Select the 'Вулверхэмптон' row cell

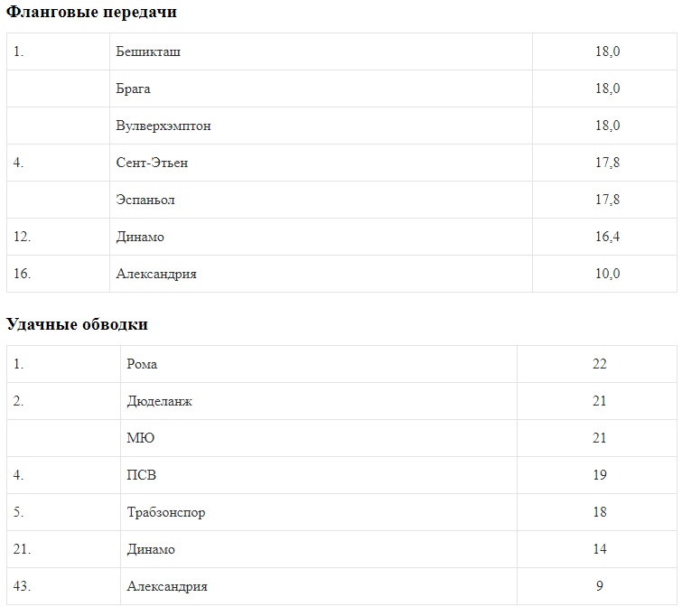(x=163, y=126)
